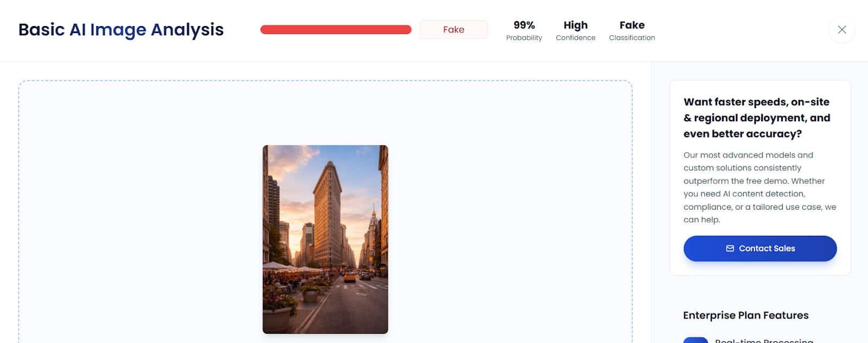Click the 99% Probability statistic
Screen dimensions: 868x343
524,30
